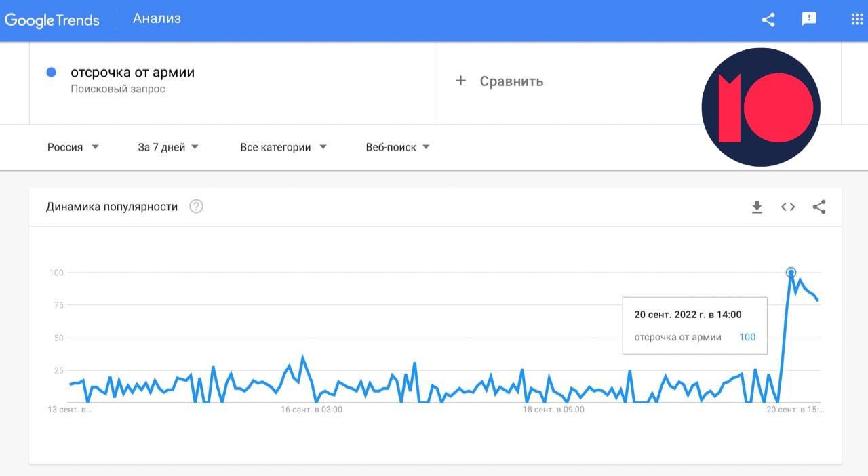The width and height of the screenshot is (868, 476).
Task: Click the red and navy circular logo
Action: tap(761, 107)
